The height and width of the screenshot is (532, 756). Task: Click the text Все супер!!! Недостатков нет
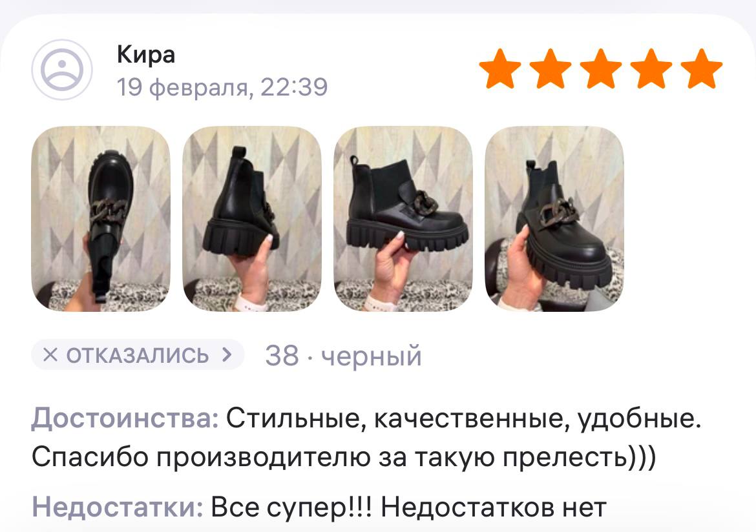pos(409,507)
